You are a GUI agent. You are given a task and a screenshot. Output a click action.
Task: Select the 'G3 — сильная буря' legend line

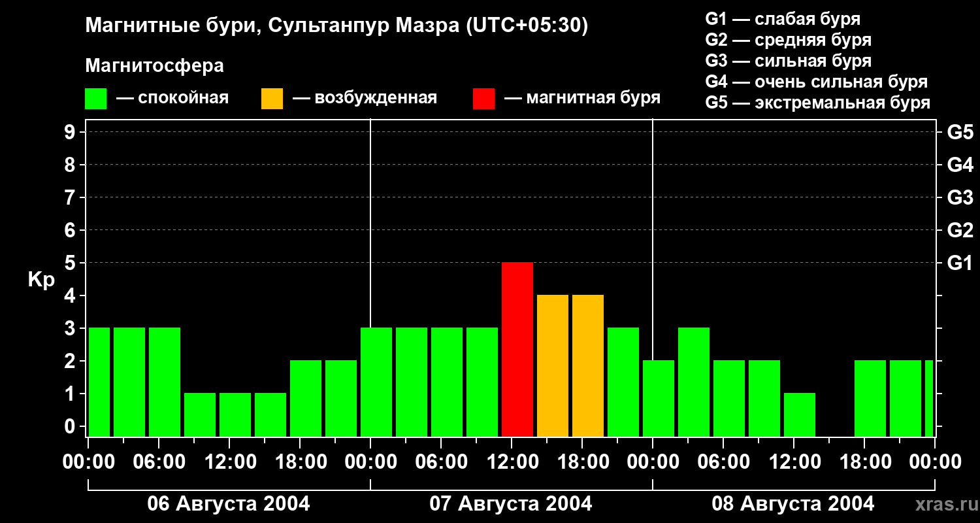tap(789, 61)
